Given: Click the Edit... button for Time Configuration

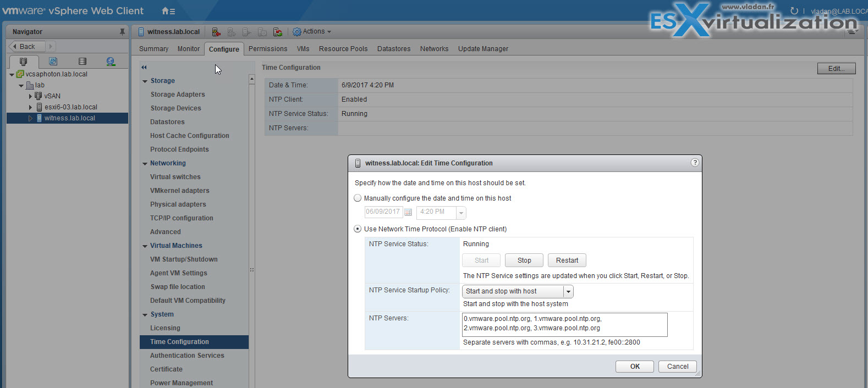Looking at the screenshot, I should (x=836, y=69).
